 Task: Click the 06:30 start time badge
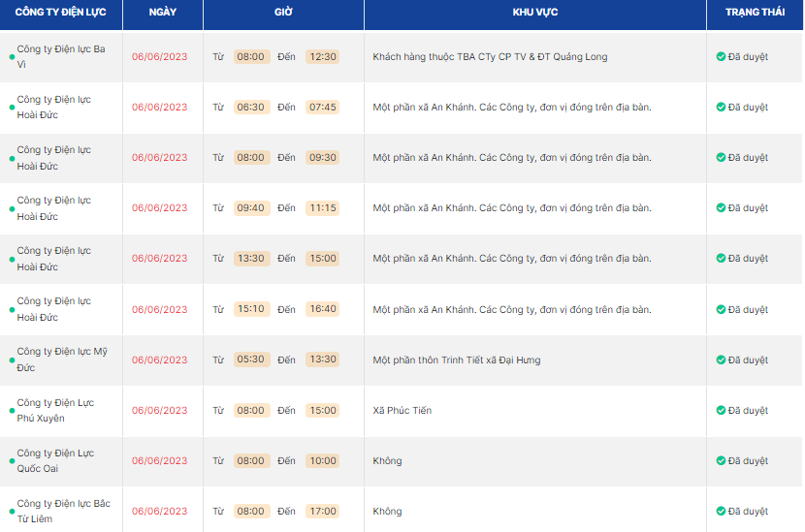(251, 107)
